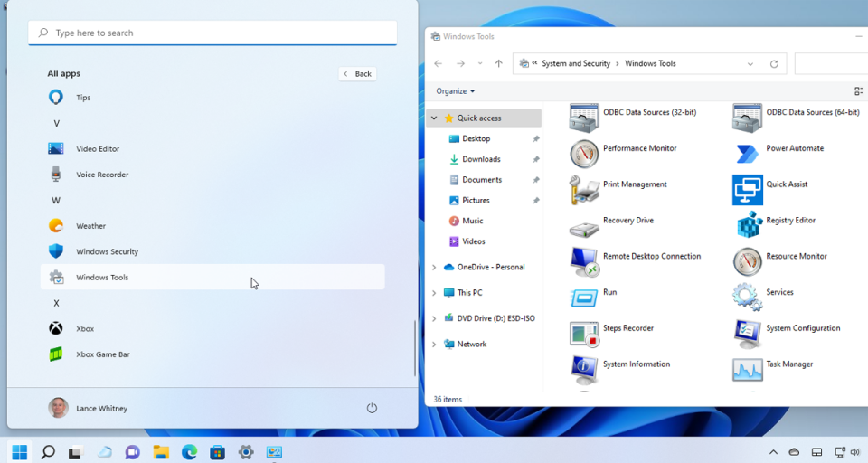Change the view layout options button
The width and height of the screenshot is (868, 463).
[x=859, y=91]
